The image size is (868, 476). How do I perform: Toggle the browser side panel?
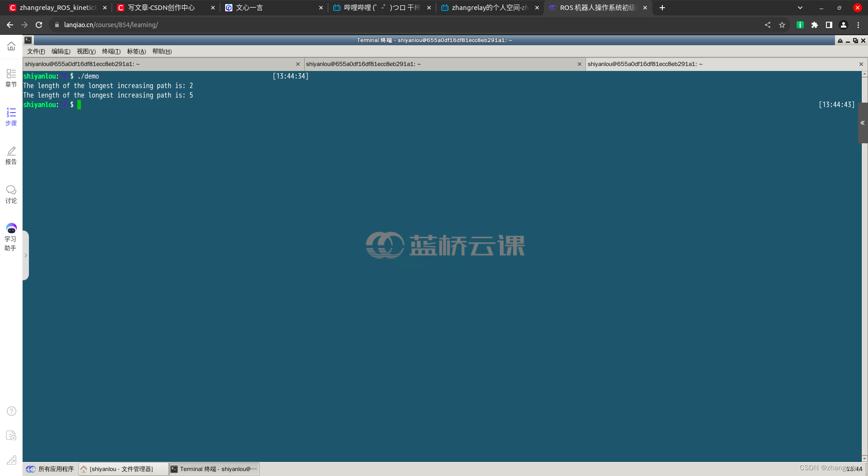click(x=829, y=25)
